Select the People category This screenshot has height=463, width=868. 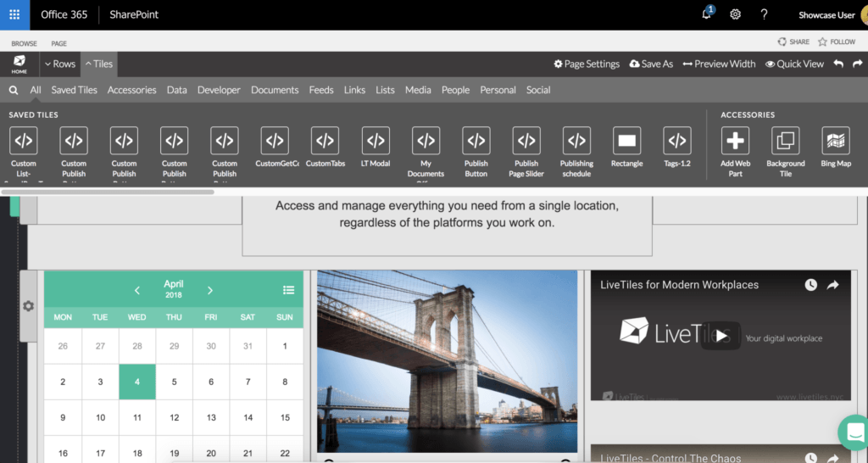coord(455,90)
